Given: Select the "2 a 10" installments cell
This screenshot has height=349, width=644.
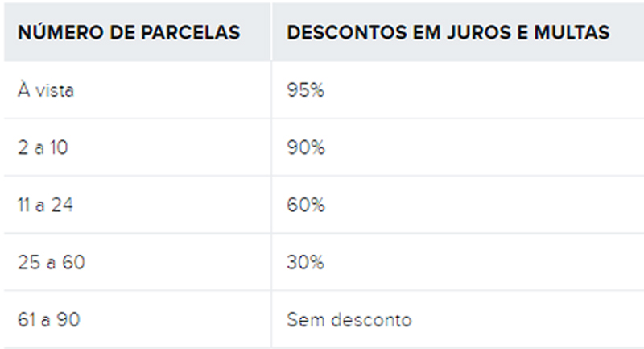Looking at the screenshot, I should (44, 148).
